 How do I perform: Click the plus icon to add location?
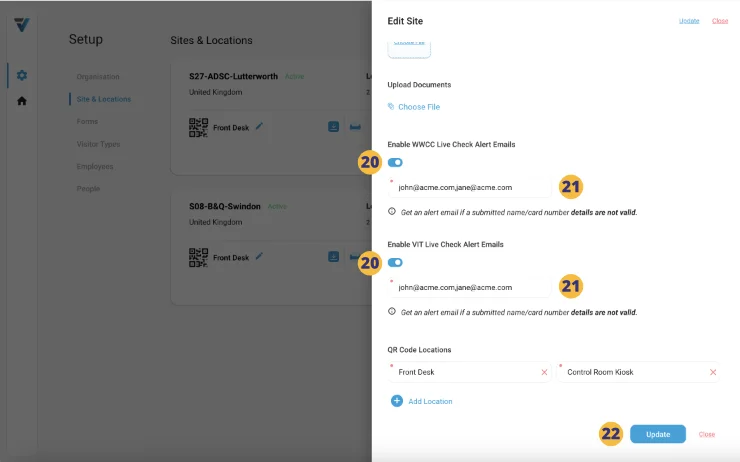pyautogui.click(x=397, y=401)
